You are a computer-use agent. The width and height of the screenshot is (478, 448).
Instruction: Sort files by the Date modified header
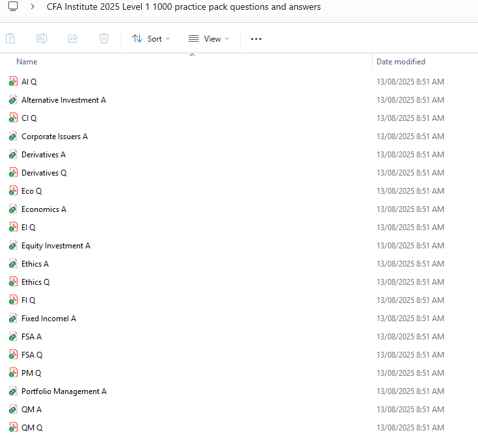[401, 62]
